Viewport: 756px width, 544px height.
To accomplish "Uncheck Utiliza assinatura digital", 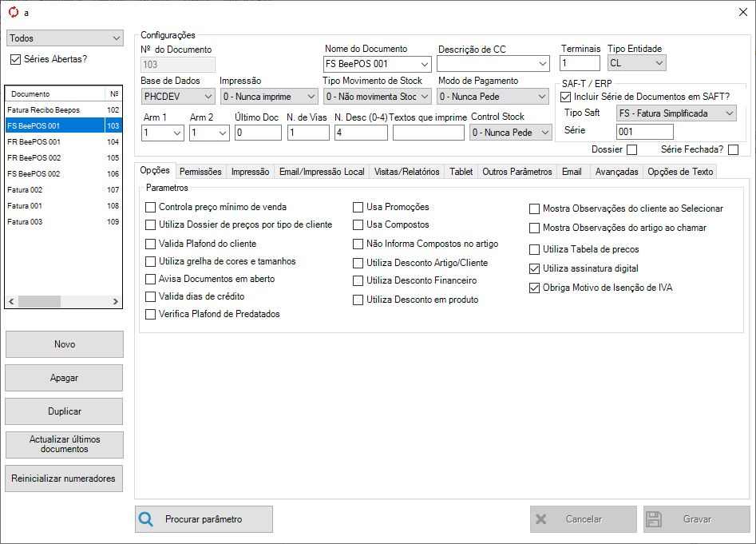I will coord(535,268).
